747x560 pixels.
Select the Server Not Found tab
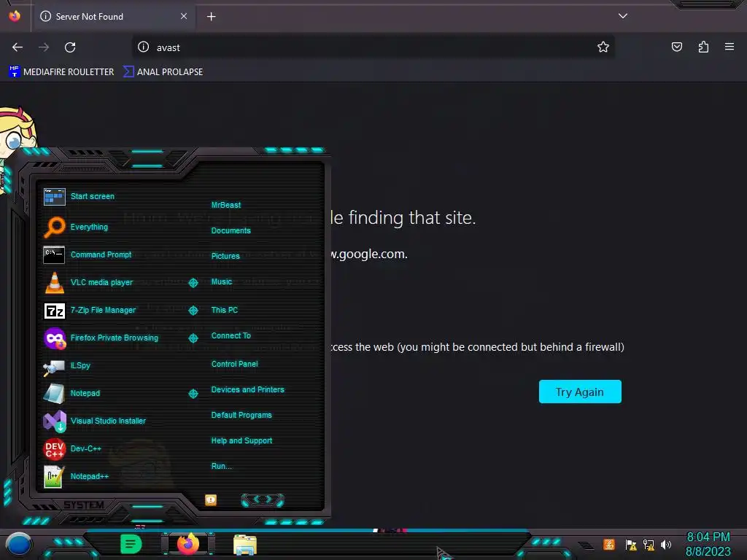115,16
